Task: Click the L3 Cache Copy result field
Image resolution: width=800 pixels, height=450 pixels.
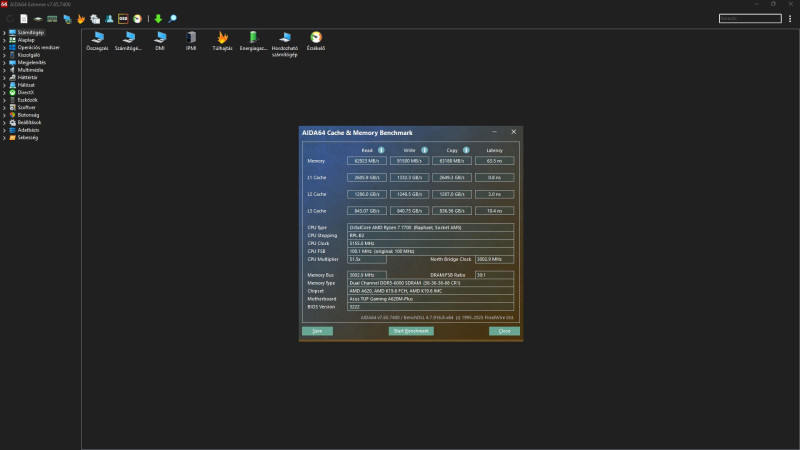Action: [x=452, y=211]
